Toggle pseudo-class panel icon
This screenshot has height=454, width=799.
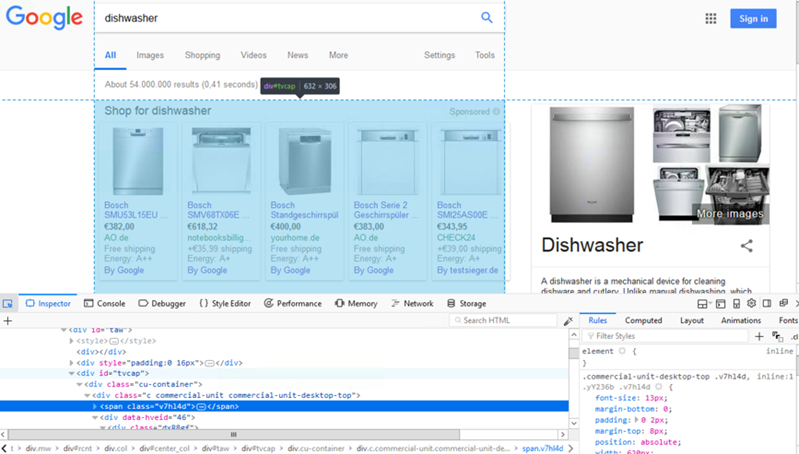pos(777,336)
